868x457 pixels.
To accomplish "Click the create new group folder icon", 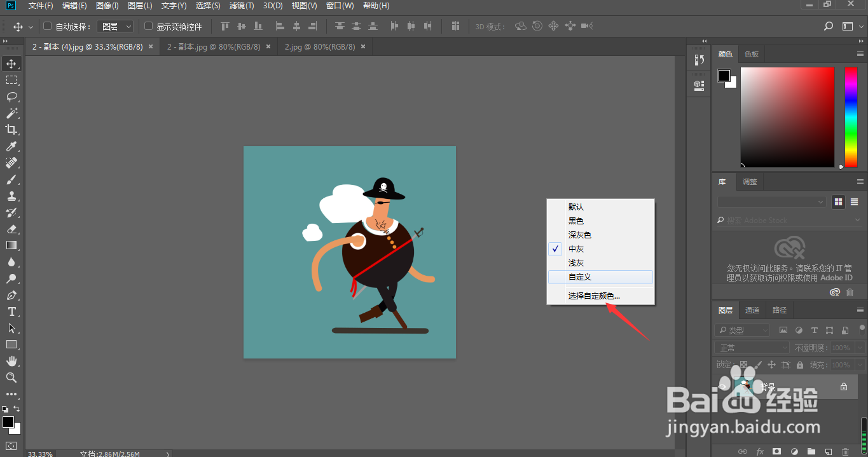I will [x=811, y=451].
